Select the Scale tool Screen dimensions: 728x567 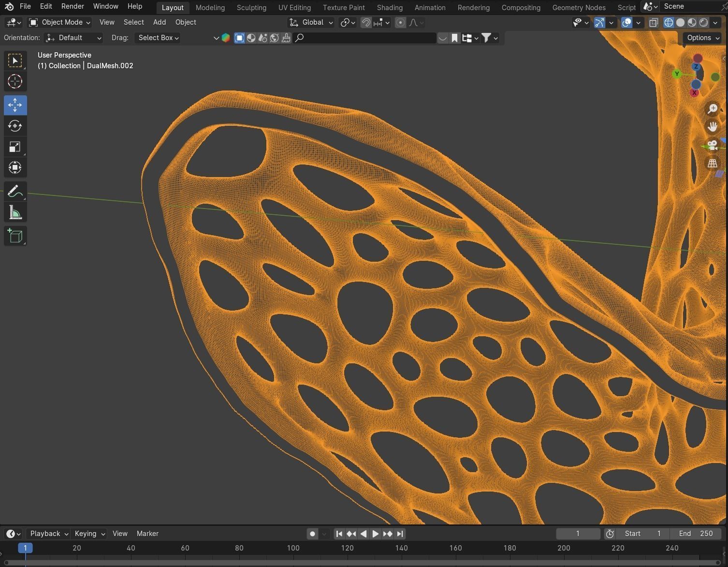click(x=15, y=147)
